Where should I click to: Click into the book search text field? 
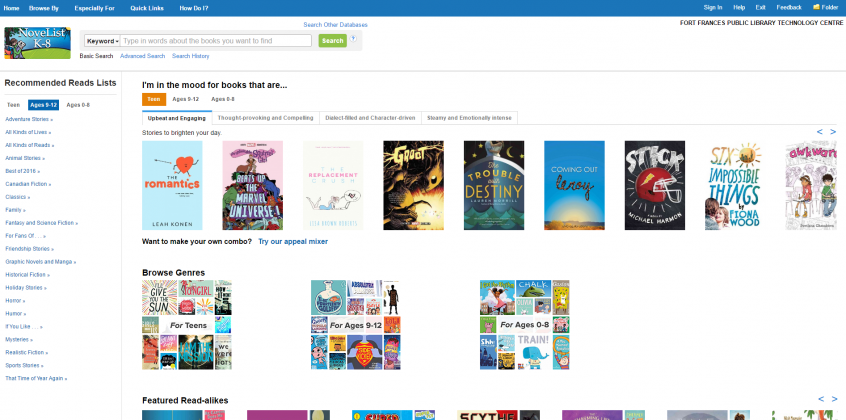pos(216,41)
